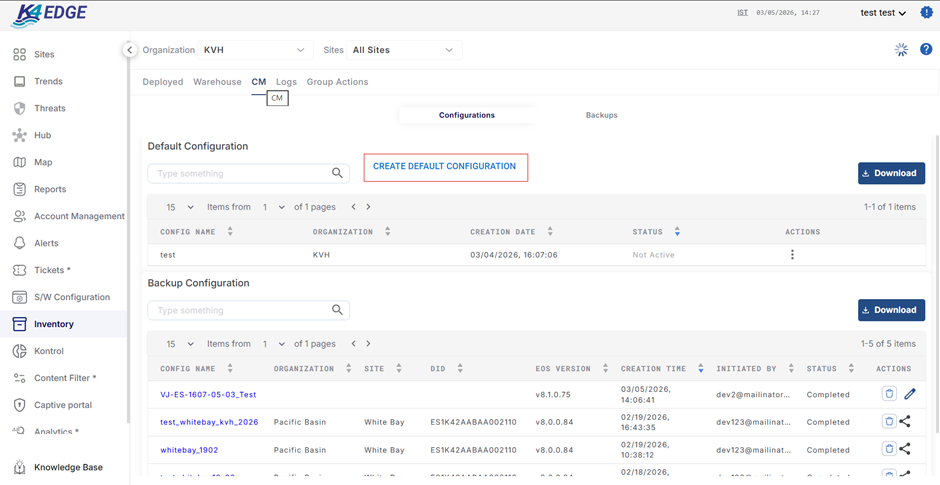Switch to the Backups tab
The width and height of the screenshot is (940, 485).
pos(601,115)
